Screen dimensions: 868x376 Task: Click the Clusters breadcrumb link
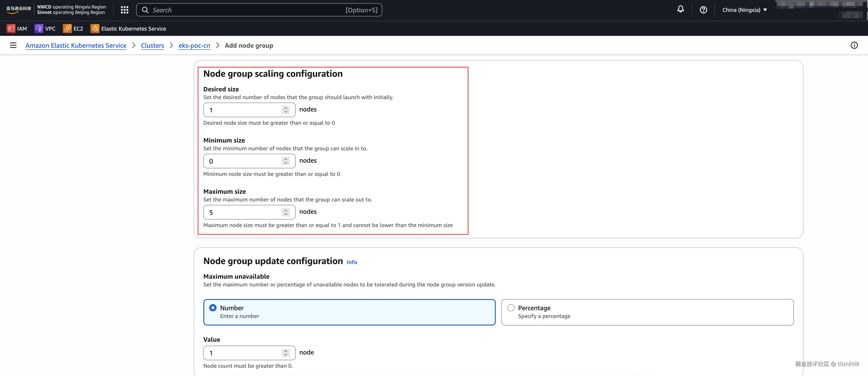pos(152,45)
